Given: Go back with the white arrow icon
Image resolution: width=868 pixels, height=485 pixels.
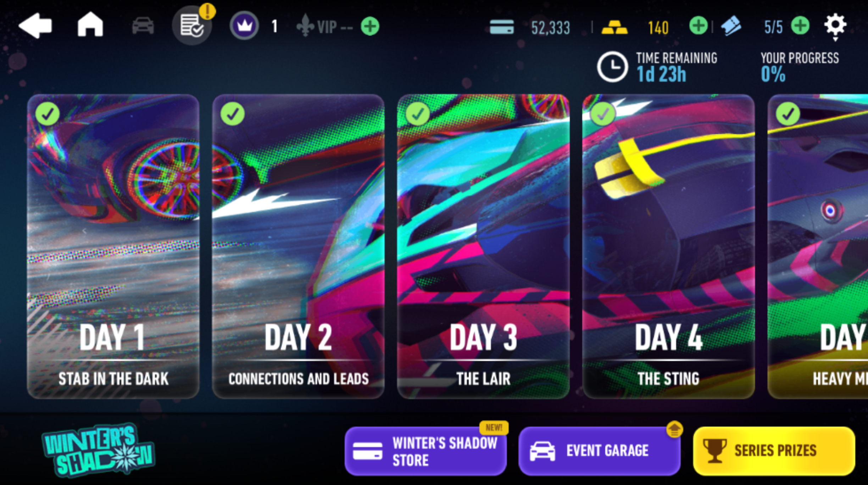Looking at the screenshot, I should [35, 26].
